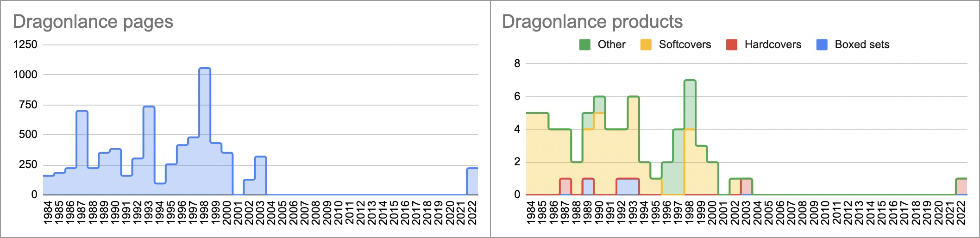The height and width of the screenshot is (238, 980).
Task: Click the 1987 bar in pages chart
Action: (82, 153)
